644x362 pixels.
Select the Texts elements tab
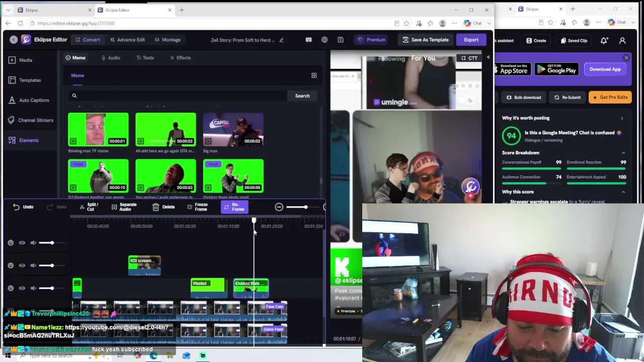tap(145, 58)
